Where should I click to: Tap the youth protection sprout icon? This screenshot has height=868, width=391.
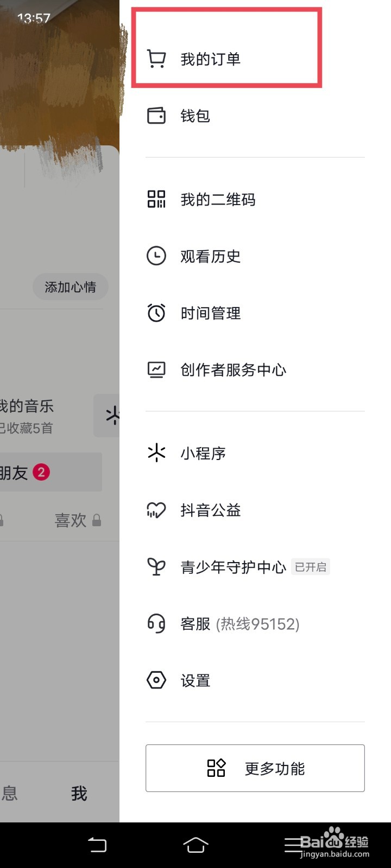pyautogui.click(x=156, y=567)
